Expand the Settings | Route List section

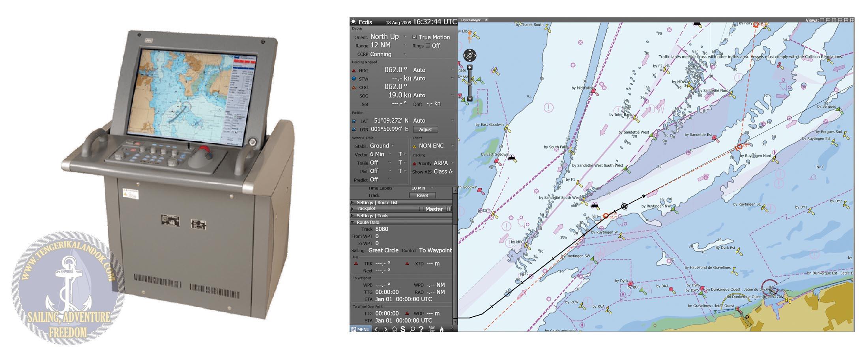(x=377, y=202)
